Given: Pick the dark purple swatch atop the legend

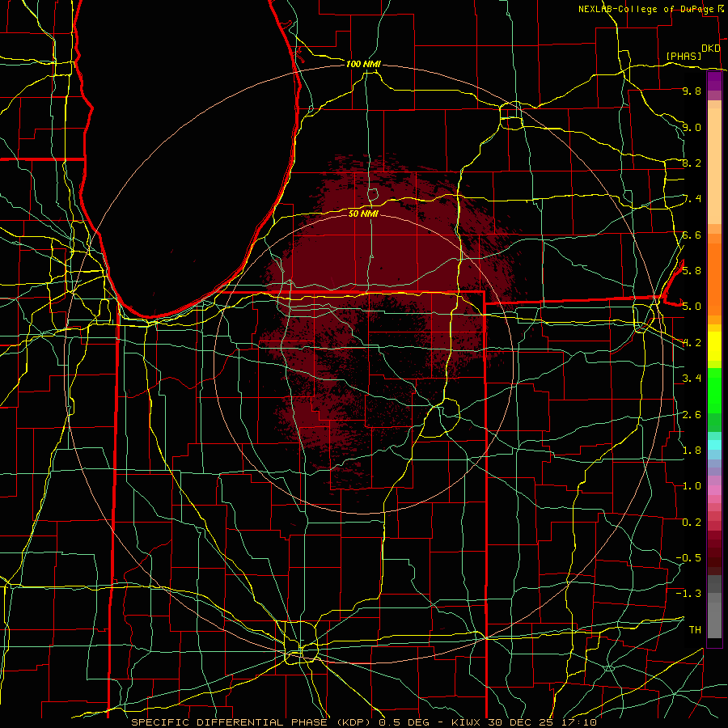Looking at the screenshot, I should [714, 81].
